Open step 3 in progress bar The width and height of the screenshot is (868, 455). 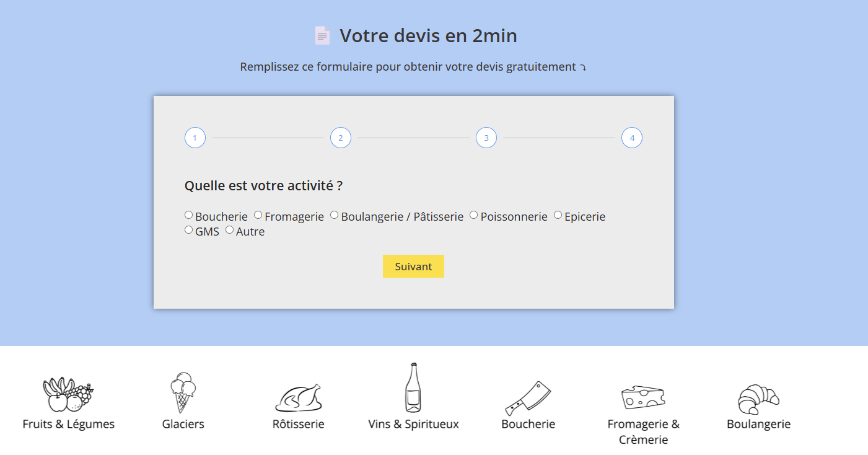pyautogui.click(x=486, y=138)
